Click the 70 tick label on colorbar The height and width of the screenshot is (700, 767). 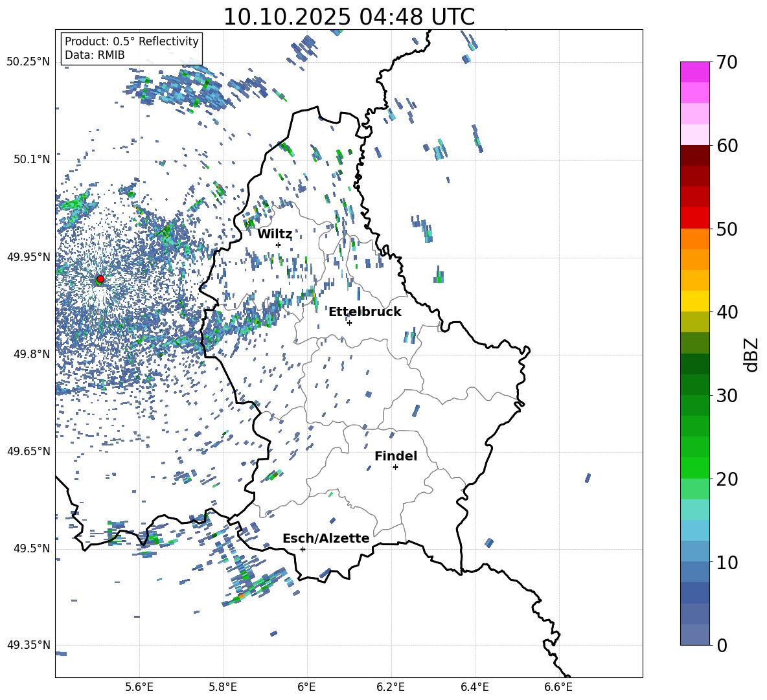pos(728,63)
